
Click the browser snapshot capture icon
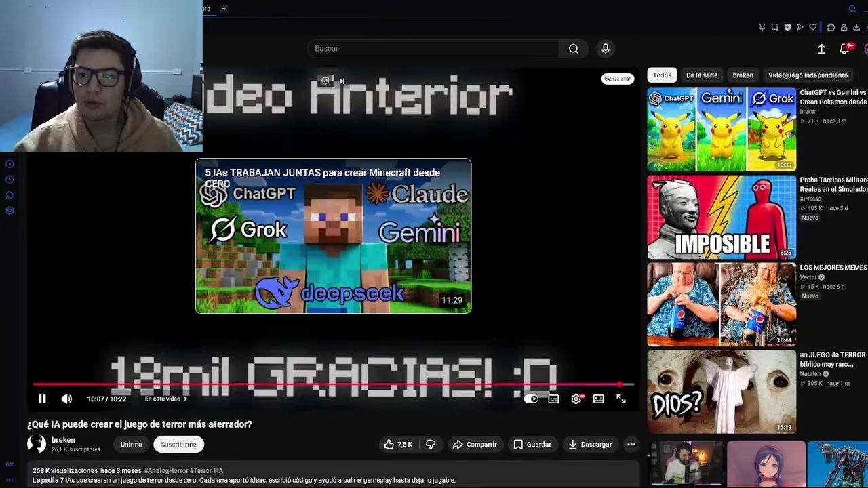(x=774, y=27)
